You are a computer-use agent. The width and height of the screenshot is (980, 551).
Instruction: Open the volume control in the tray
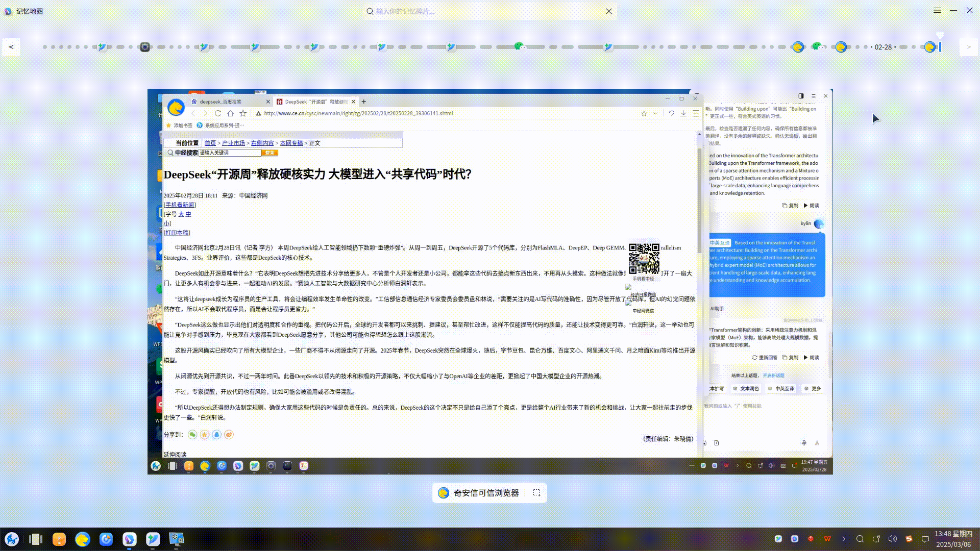tap(893, 539)
